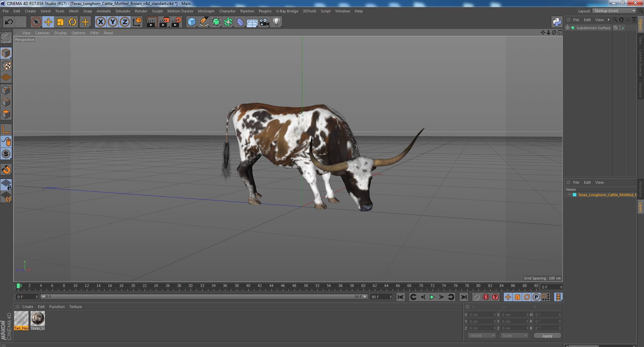The image size is (644, 347).
Task: Switch to Points mode
Action: [x=6, y=90]
